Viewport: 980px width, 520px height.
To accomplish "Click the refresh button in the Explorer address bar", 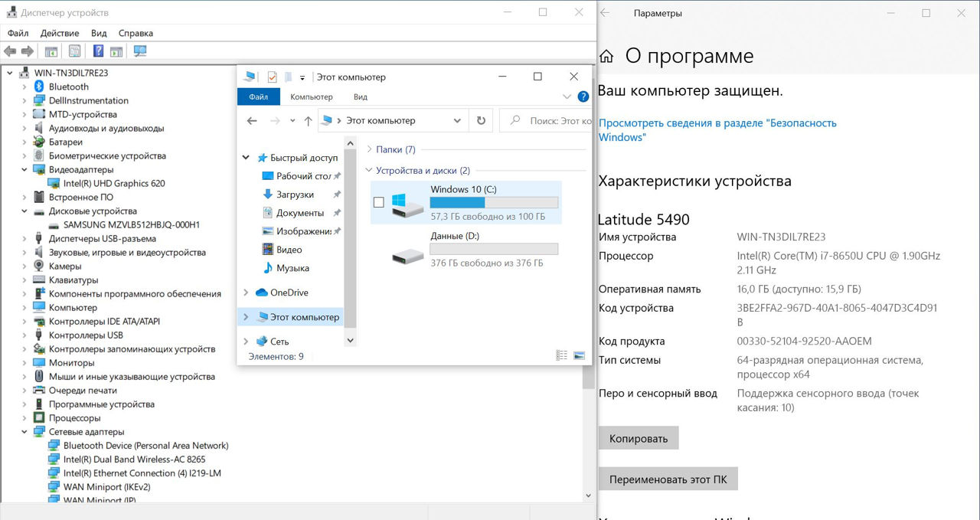I will pyautogui.click(x=481, y=121).
